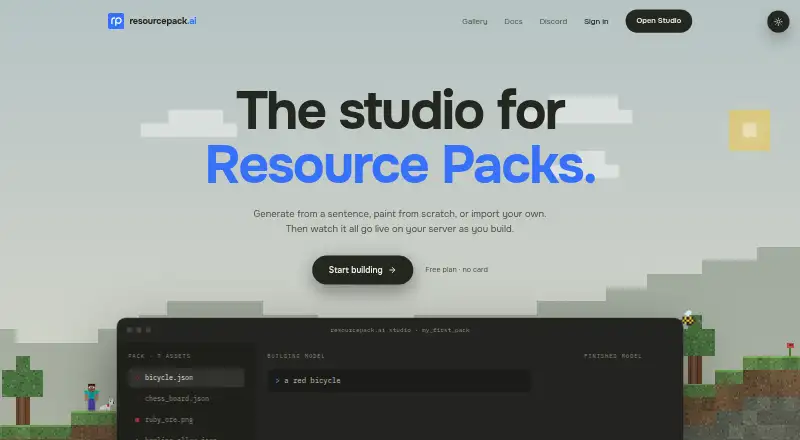Click the blue rp logo icon

click(116, 21)
